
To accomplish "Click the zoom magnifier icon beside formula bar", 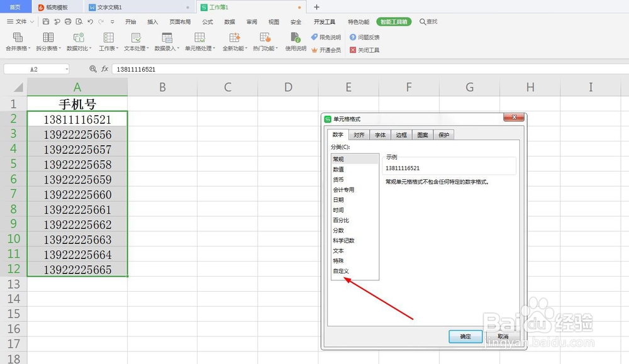I will pyautogui.click(x=93, y=69).
